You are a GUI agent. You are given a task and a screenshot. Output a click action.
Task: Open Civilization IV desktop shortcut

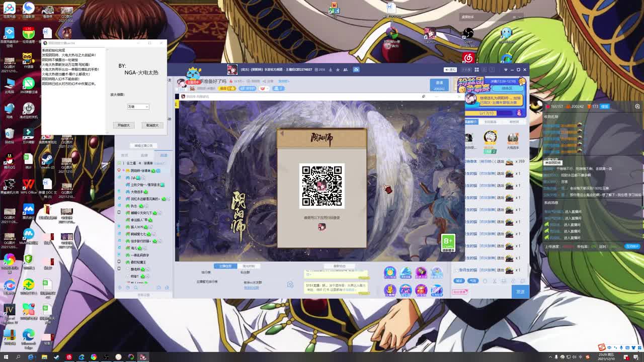9,313
